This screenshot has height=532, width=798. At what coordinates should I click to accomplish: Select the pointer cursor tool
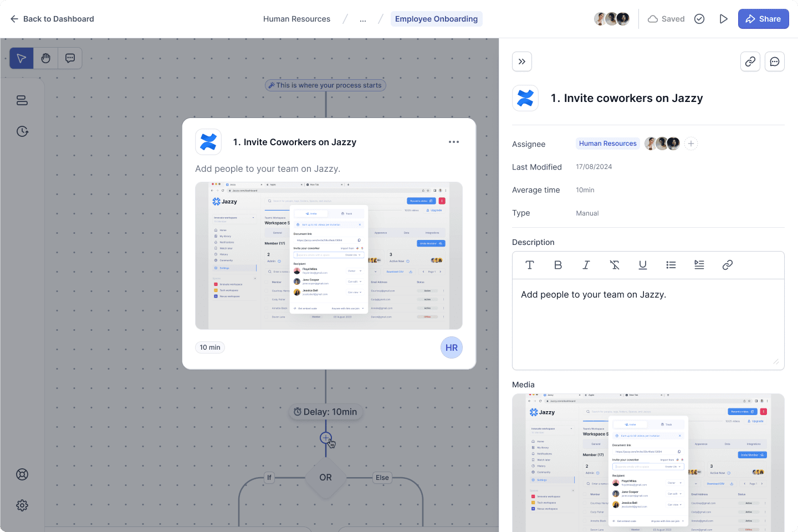(x=22, y=58)
